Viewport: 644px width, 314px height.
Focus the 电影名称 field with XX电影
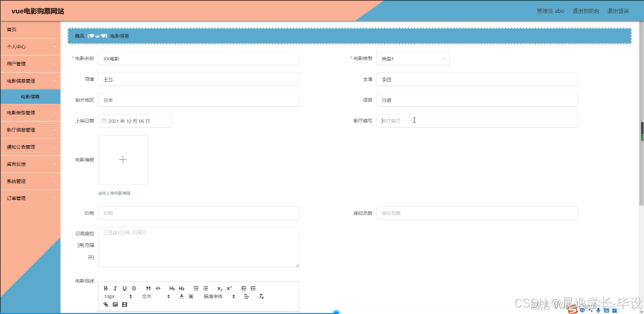(199, 58)
